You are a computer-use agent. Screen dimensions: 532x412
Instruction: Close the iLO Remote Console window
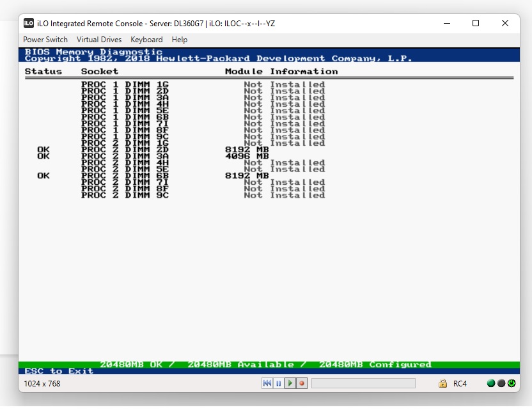505,23
